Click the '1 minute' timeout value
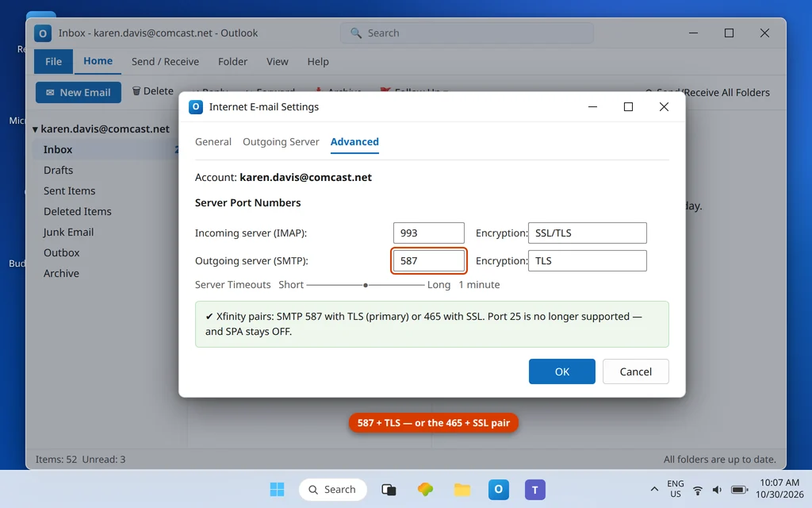 (479, 285)
